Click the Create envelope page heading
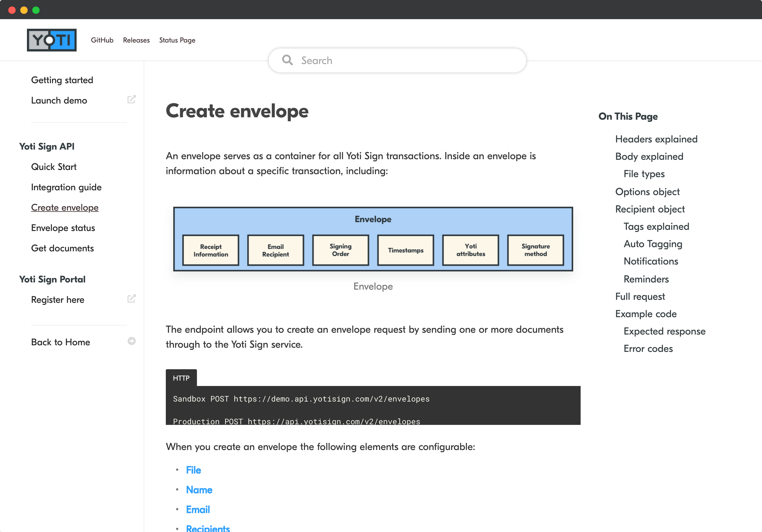The width and height of the screenshot is (762, 532). click(237, 111)
